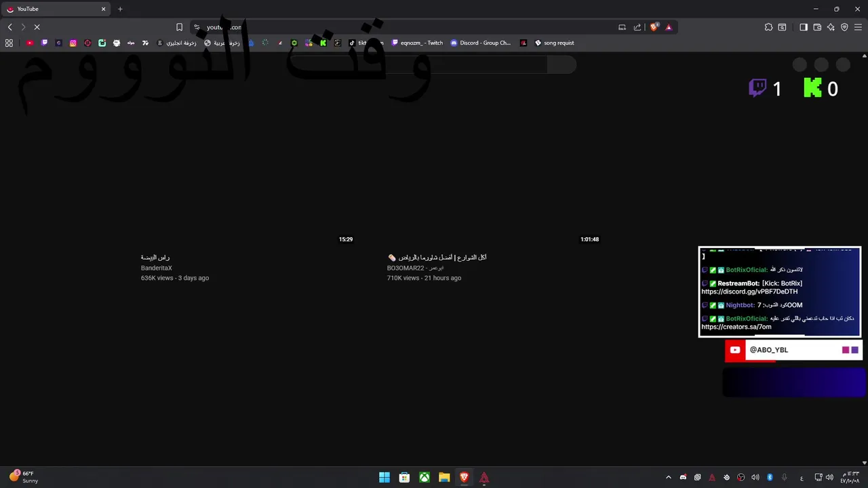Screen dimensions: 868x488
Task: Open the Discord system tray icon
Action: pos(683,477)
